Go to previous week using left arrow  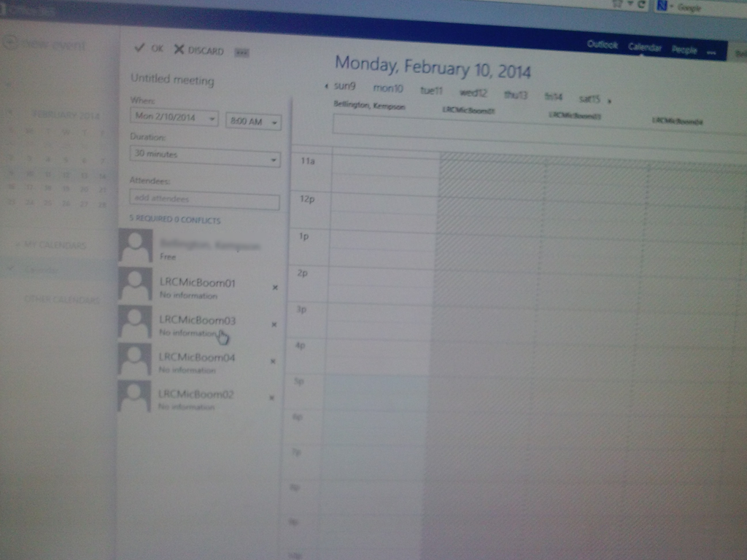click(x=326, y=86)
